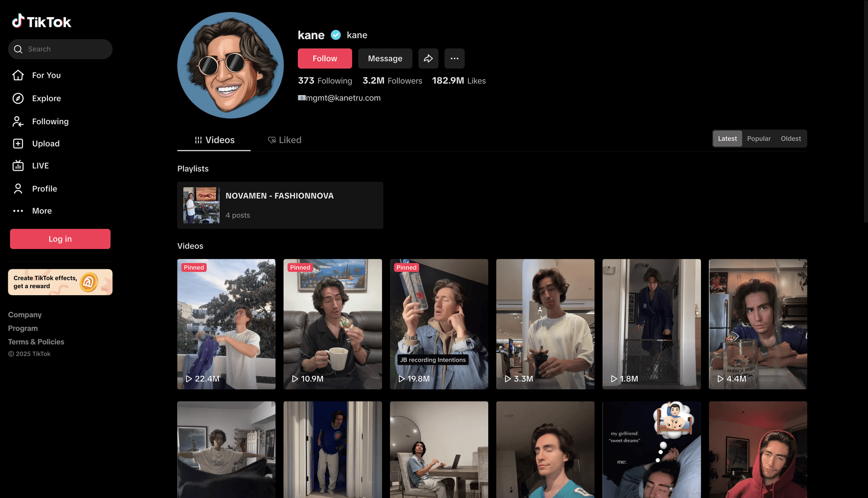Open the NOVAMEN - FASHIONNOVA playlist
868x498 pixels.
point(280,205)
